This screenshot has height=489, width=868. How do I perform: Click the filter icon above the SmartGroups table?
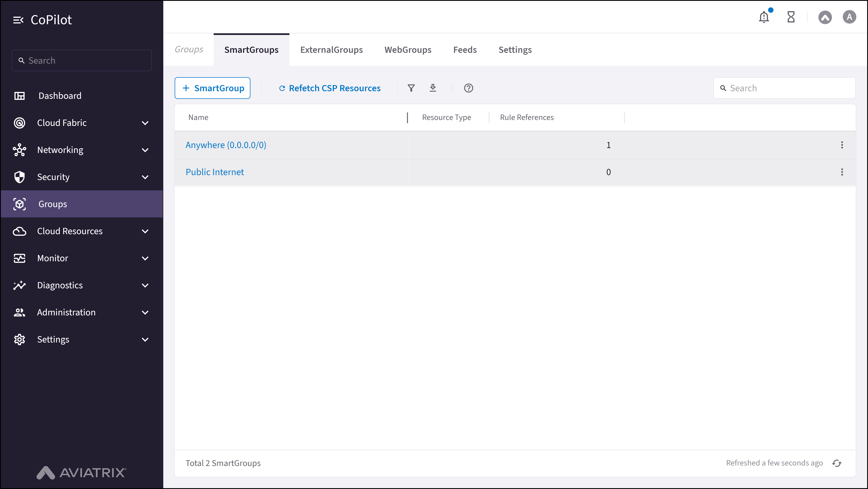click(x=411, y=88)
